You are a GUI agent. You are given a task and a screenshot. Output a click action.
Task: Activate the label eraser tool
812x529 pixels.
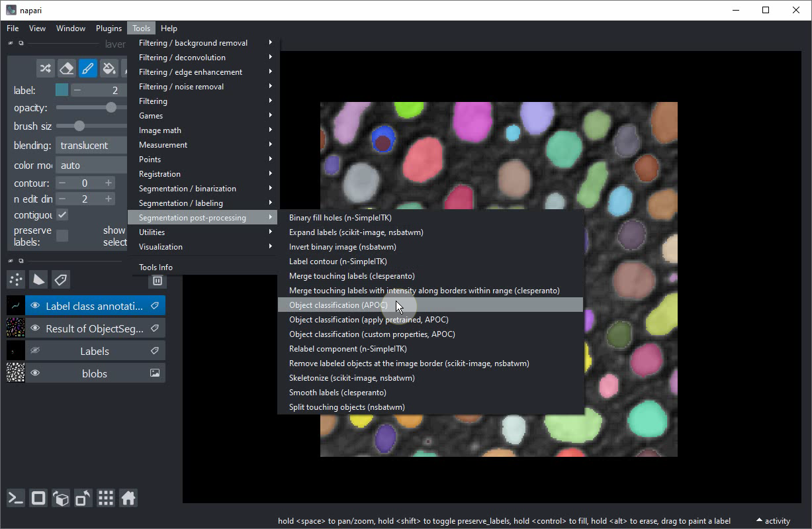click(x=66, y=68)
